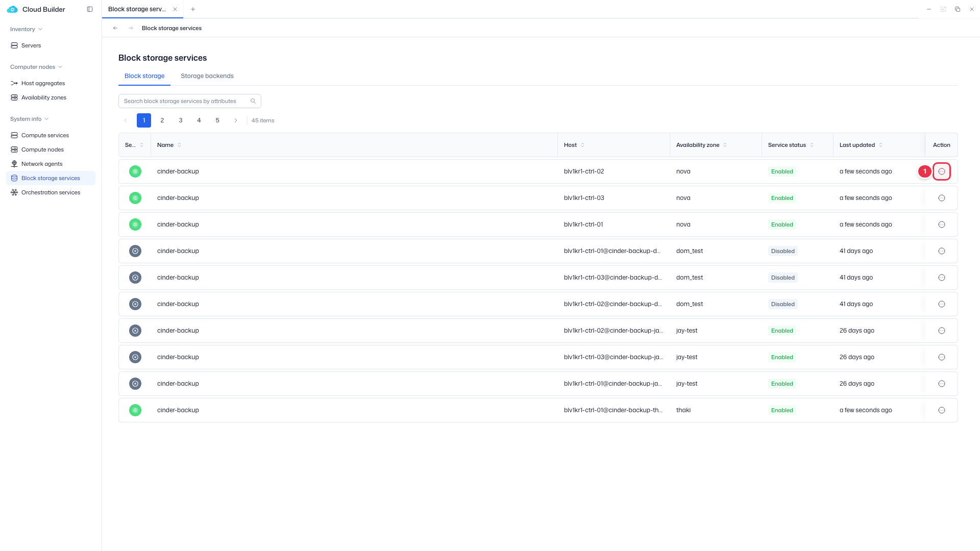The height and width of the screenshot is (551, 980).
Task: Close the Block storage services tab
Action: click(175, 9)
